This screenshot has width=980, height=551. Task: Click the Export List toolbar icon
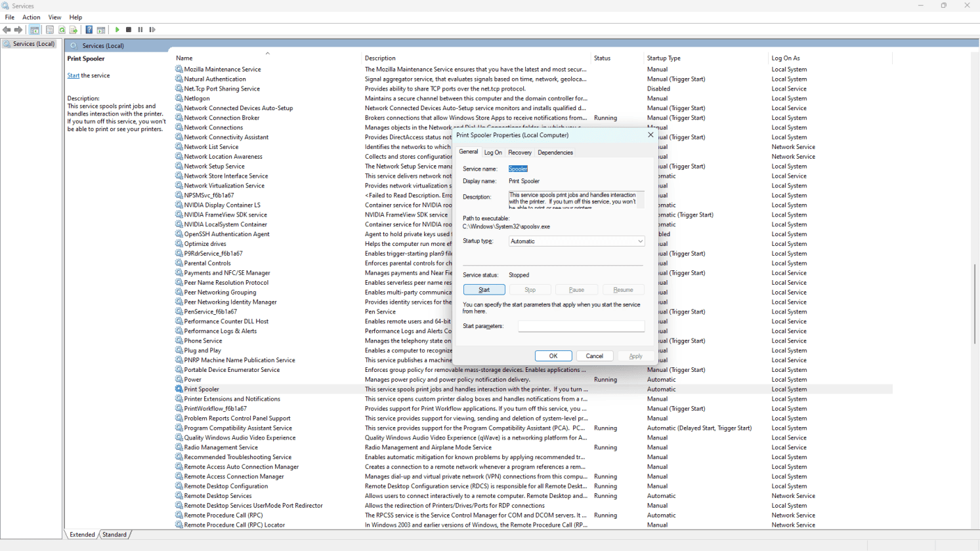point(74,30)
